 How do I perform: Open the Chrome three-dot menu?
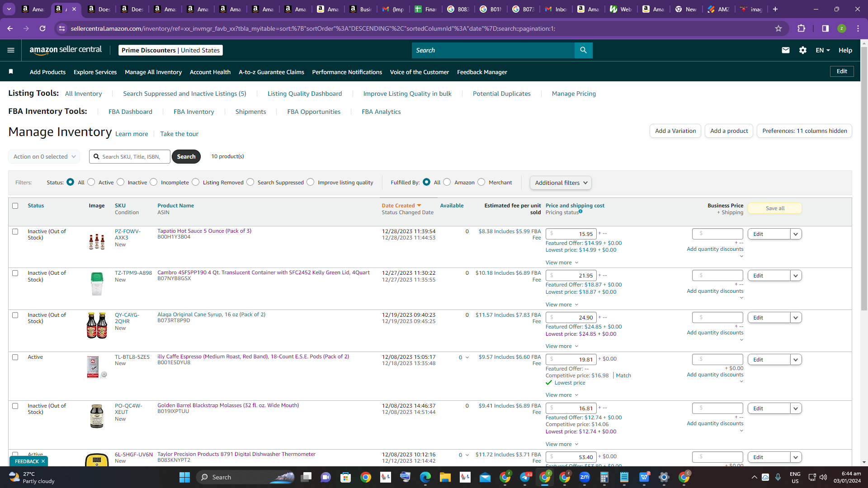click(858, 28)
